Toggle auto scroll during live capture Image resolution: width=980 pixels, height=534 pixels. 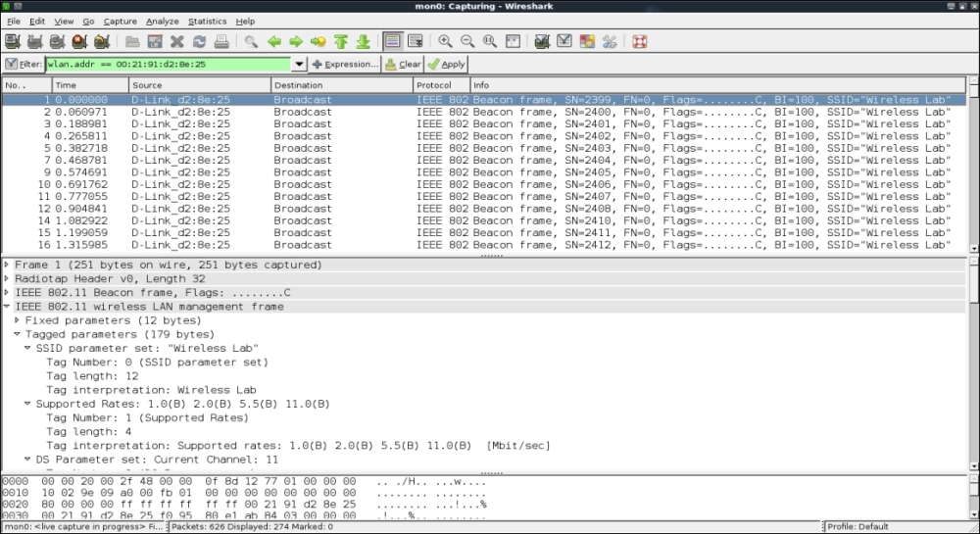pos(415,42)
